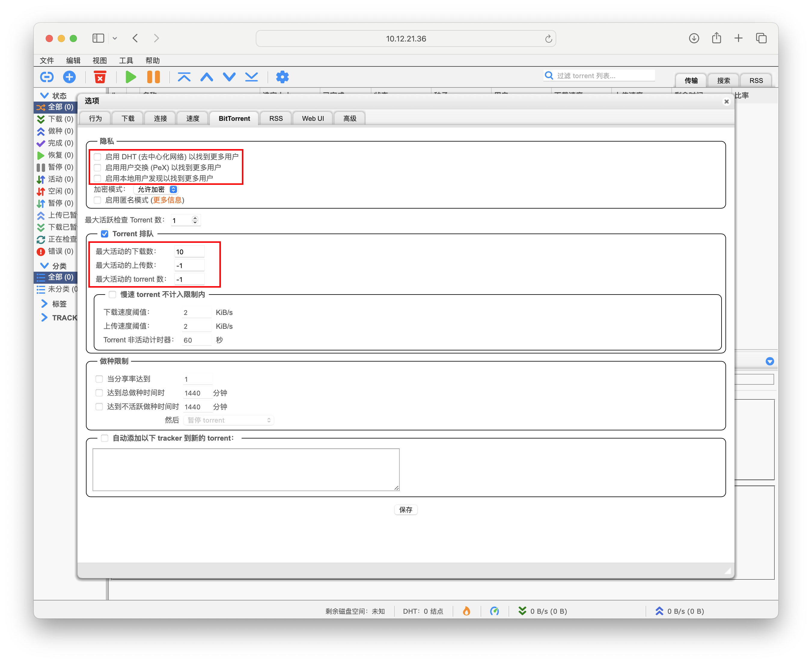Viewport: 812px width, 663px height.
Task: Select 下载 (0) filter in status sidebar
Action: (55, 119)
